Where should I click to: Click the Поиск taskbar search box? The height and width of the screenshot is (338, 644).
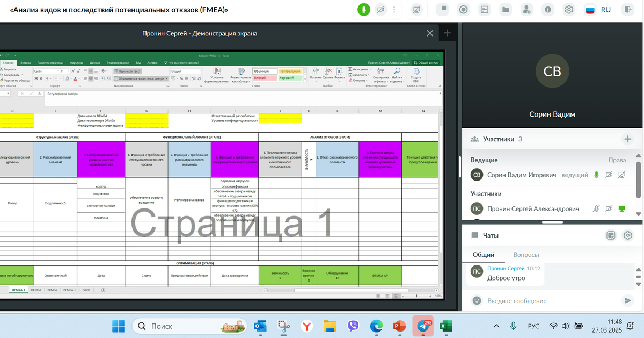[x=190, y=326]
